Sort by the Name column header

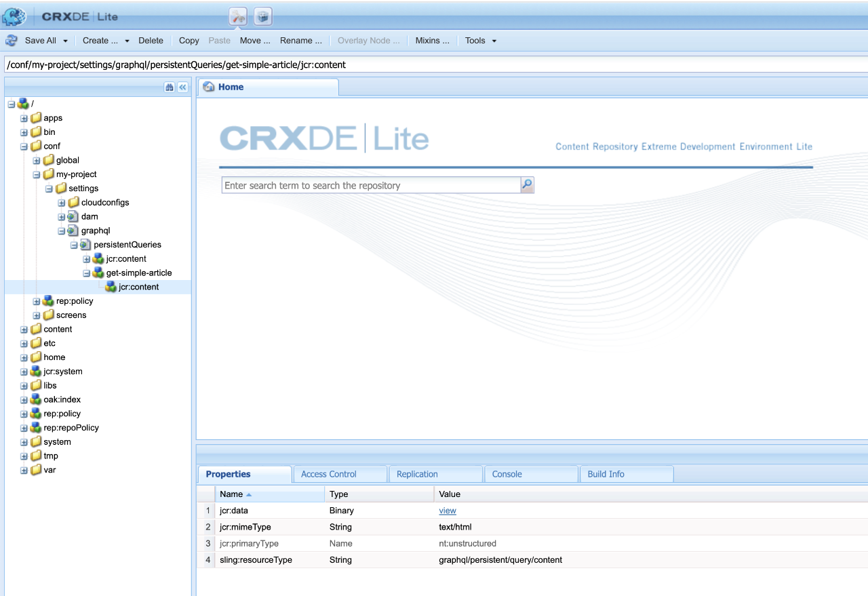tap(270, 494)
